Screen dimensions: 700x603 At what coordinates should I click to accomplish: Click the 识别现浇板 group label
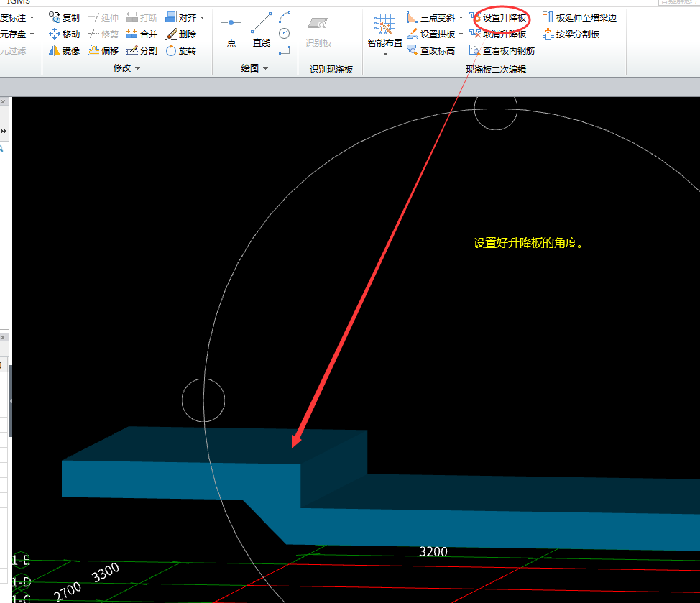(331, 69)
